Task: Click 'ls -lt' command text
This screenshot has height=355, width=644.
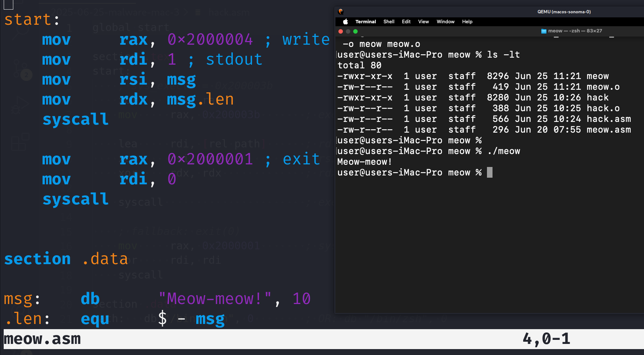Action: 503,55
